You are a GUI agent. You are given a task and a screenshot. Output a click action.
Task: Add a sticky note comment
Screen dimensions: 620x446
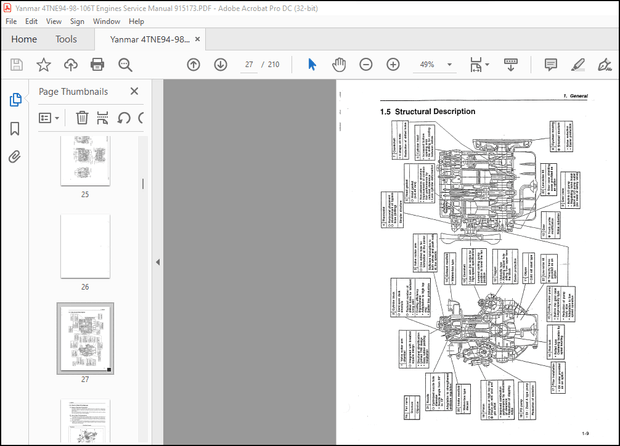click(x=550, y=64)
